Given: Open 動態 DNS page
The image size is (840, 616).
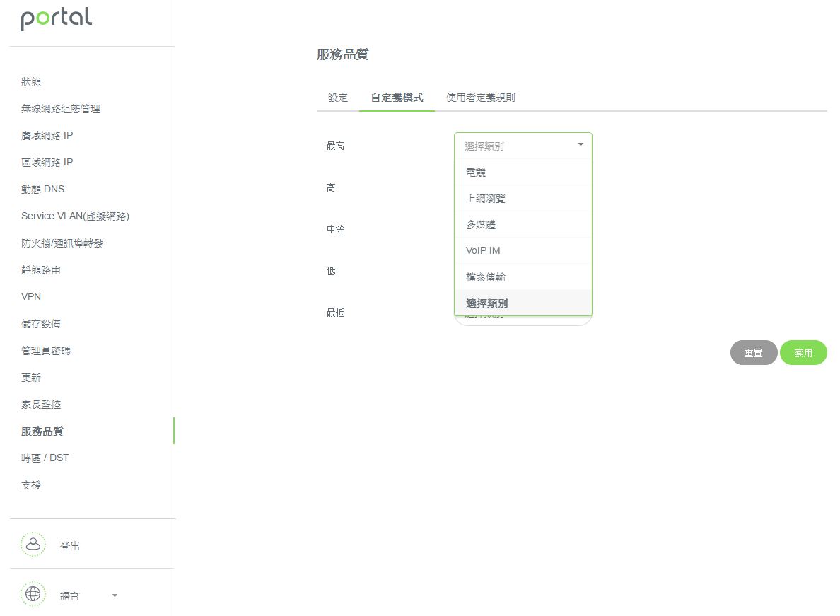Looking at the screenshot, I should click(x=43, y=189).
